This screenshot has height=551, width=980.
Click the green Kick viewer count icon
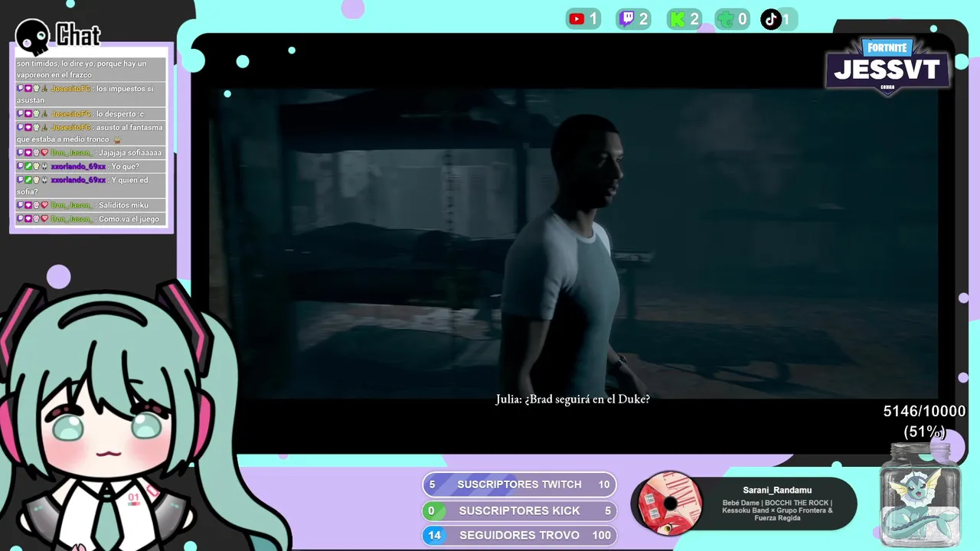[678, 19]
